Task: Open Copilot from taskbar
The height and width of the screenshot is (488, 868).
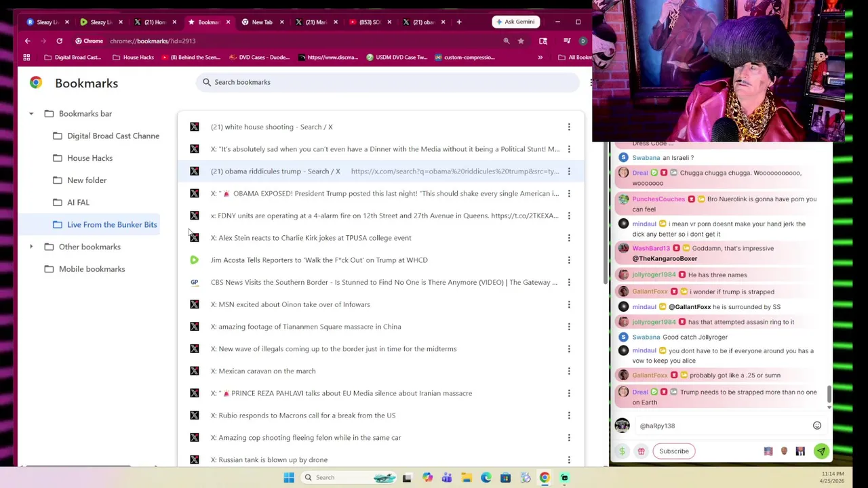Action: pos(427,477)
